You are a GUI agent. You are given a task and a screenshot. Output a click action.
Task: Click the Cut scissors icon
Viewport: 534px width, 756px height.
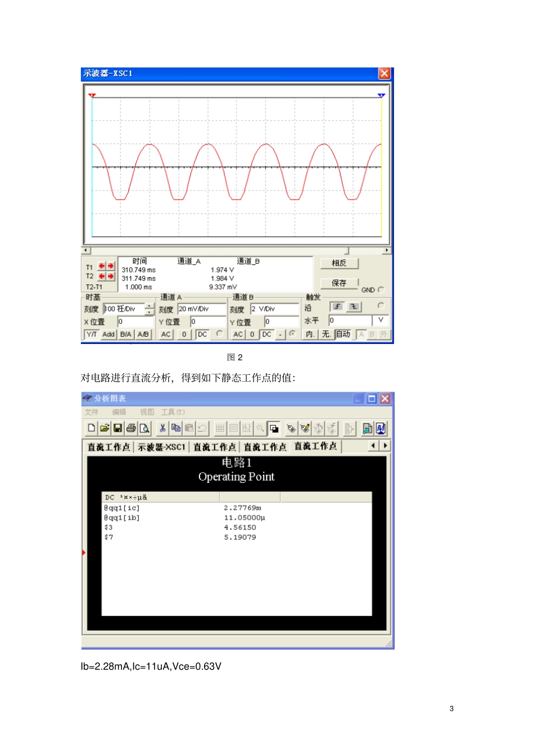click(162, 428)
